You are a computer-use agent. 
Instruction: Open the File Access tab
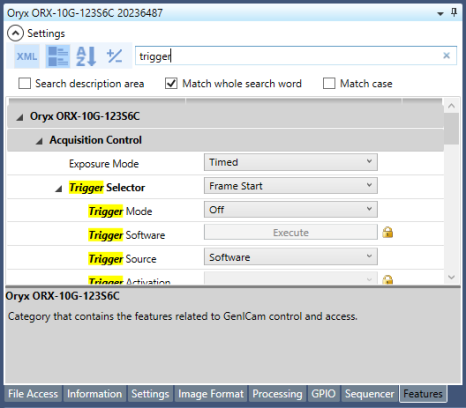point(33,394)
